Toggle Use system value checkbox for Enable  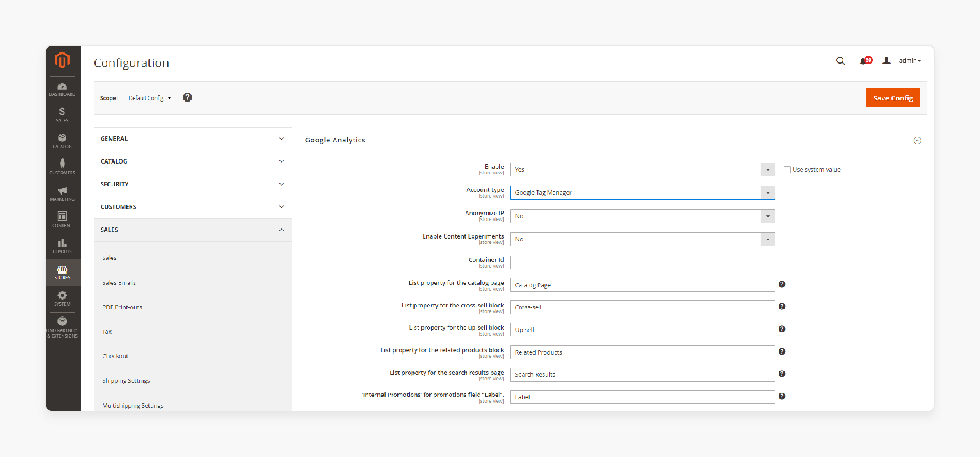pyautogui.click(x=787, y=170)
